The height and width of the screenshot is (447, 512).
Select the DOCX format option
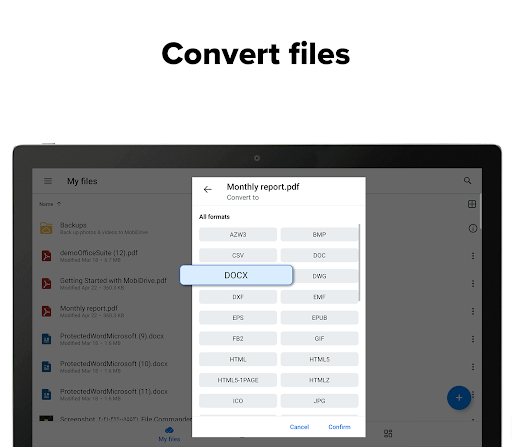click(x=236, y=275)
